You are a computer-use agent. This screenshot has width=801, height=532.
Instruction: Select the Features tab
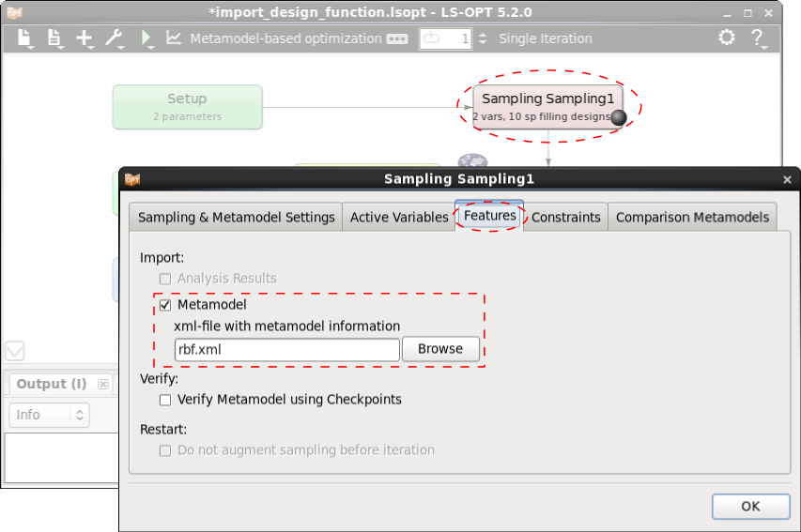pyautogui.click(x=489, y=216)
